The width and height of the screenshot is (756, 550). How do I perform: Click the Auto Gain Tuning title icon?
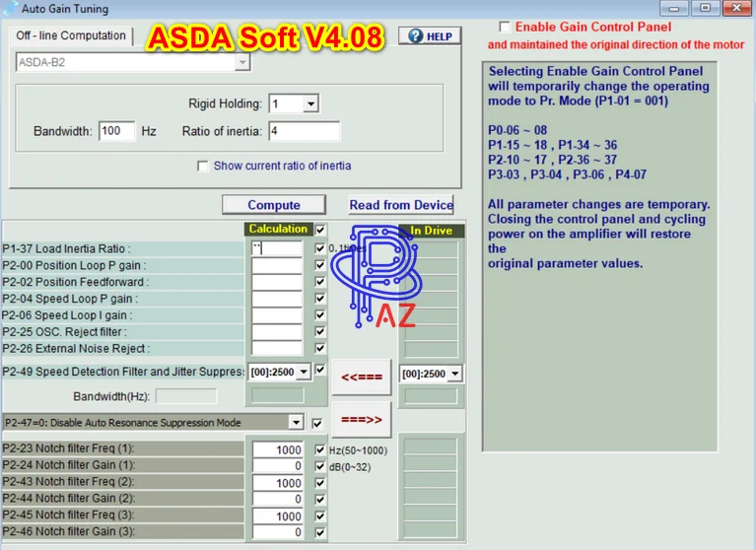point(9,8)
